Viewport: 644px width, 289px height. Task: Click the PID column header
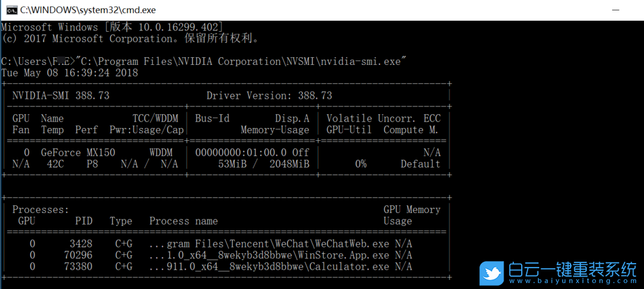[84, 221]
